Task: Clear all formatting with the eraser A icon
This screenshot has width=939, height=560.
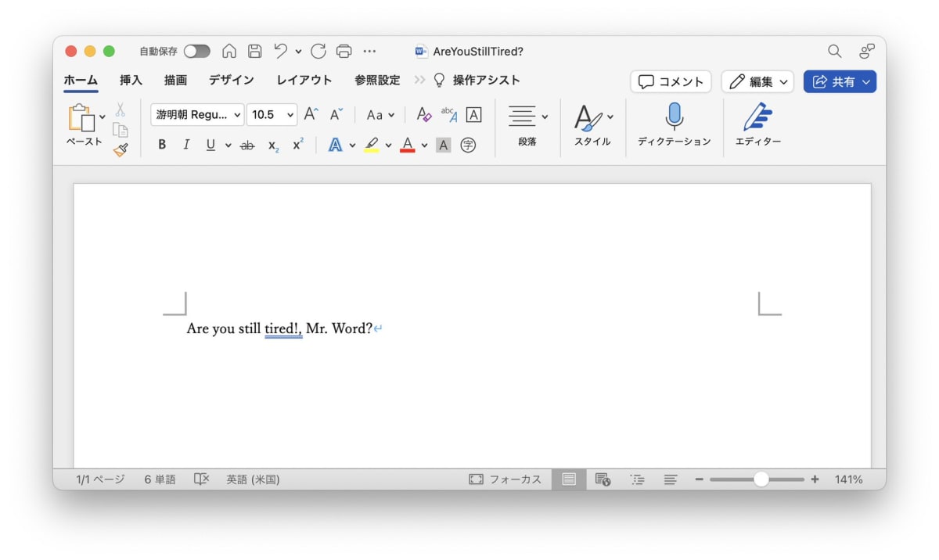Action: [423, 114]
